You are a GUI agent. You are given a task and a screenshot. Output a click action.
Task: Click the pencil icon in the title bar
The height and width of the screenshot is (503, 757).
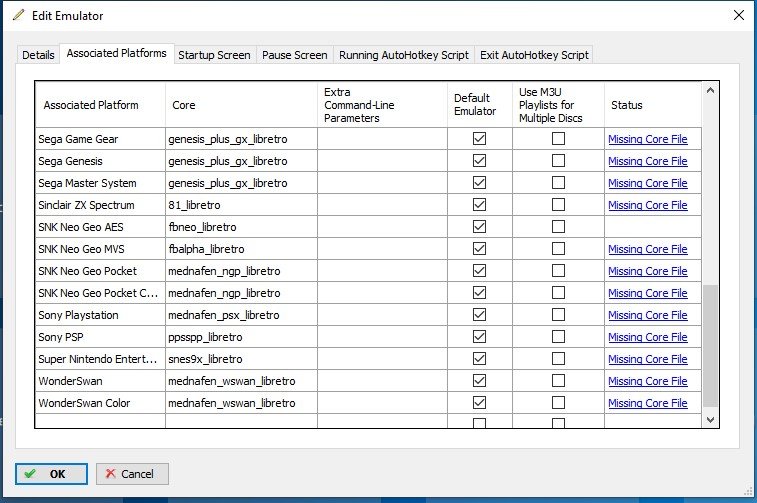click(x=18, y=16)
